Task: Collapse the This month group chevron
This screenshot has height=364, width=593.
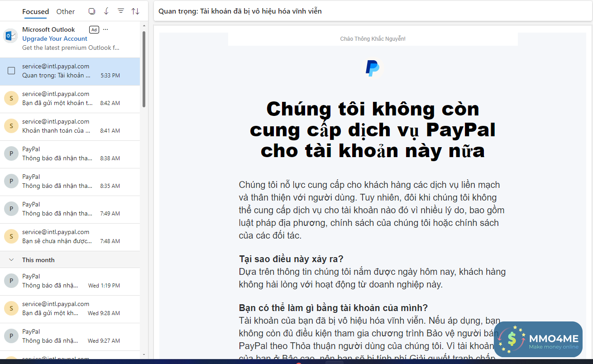Action: pos(11,260)
